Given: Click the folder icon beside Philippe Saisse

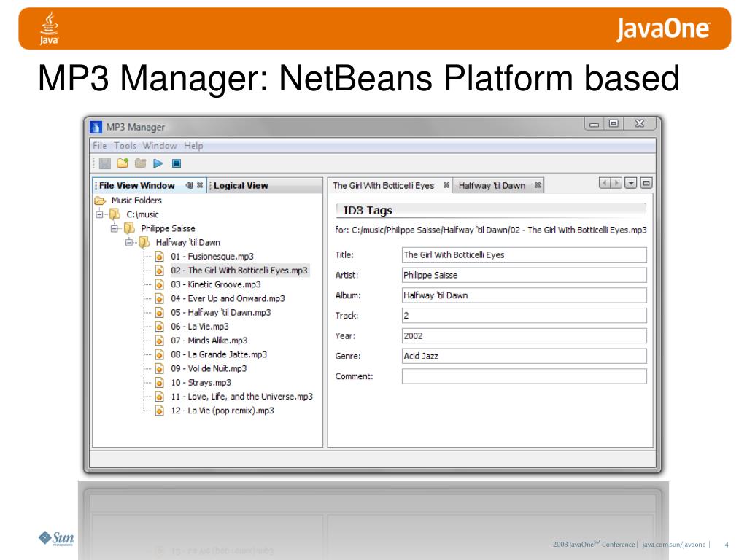Looking at the screenshot, I should click(x=129, y=228).
